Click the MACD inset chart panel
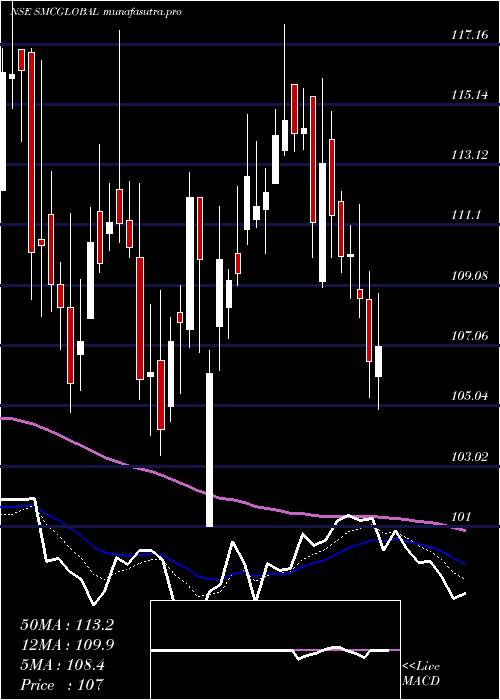Screen dimensions: 500x700 pyautogui.click(x=275, y=650)
